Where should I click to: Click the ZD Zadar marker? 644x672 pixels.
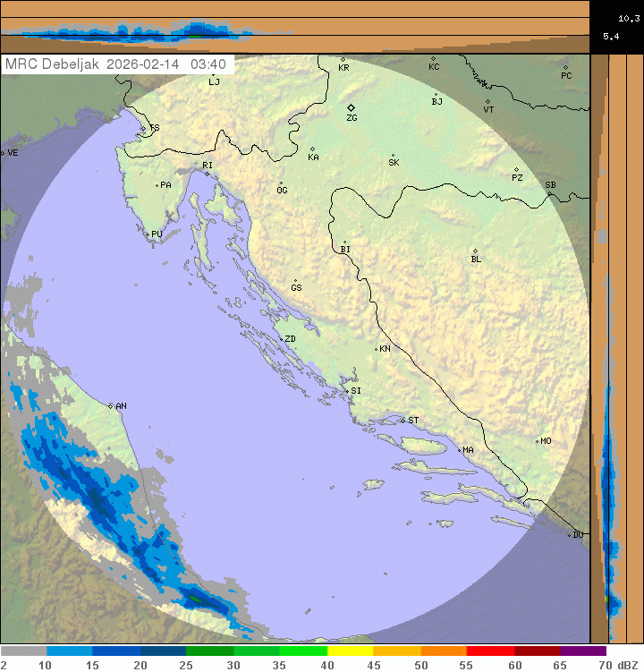(x=280, y=339)
